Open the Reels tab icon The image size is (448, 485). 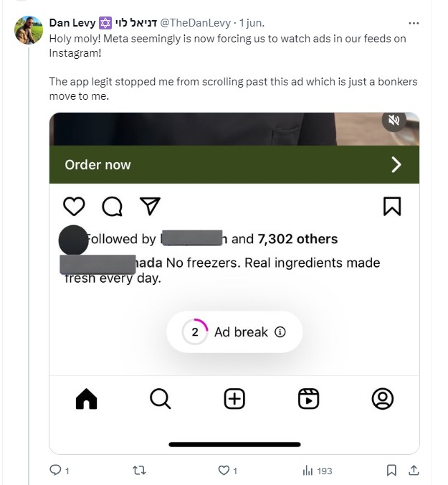(308, 399)
